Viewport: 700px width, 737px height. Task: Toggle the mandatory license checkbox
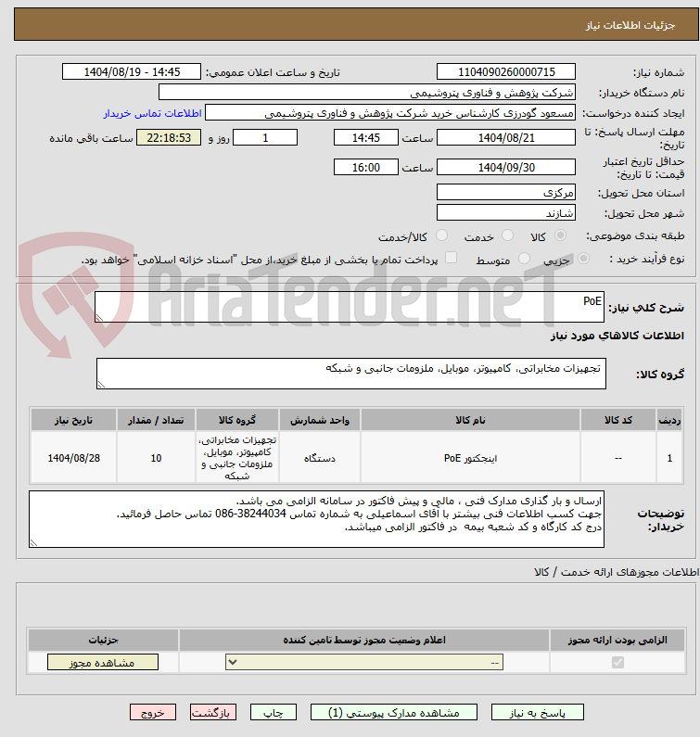[617, 662]
